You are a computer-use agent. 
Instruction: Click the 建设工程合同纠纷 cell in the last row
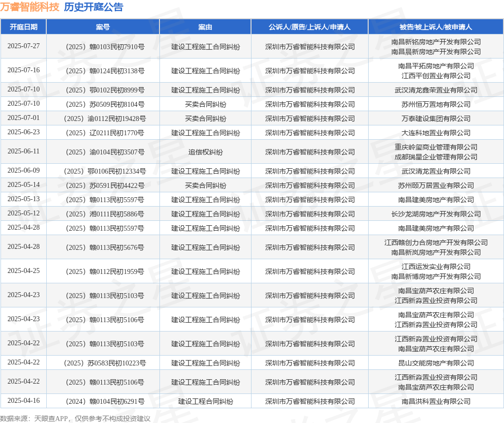(205, 401)
